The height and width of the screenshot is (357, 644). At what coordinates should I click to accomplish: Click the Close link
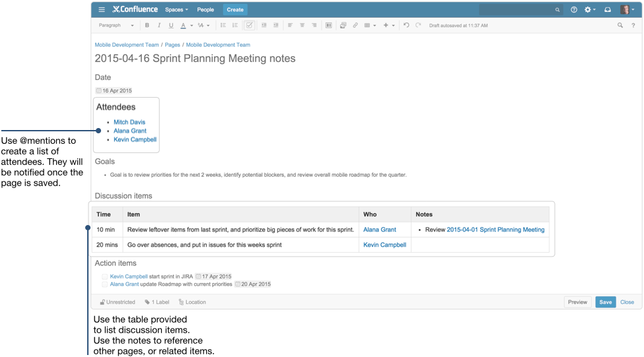[627, 302]
